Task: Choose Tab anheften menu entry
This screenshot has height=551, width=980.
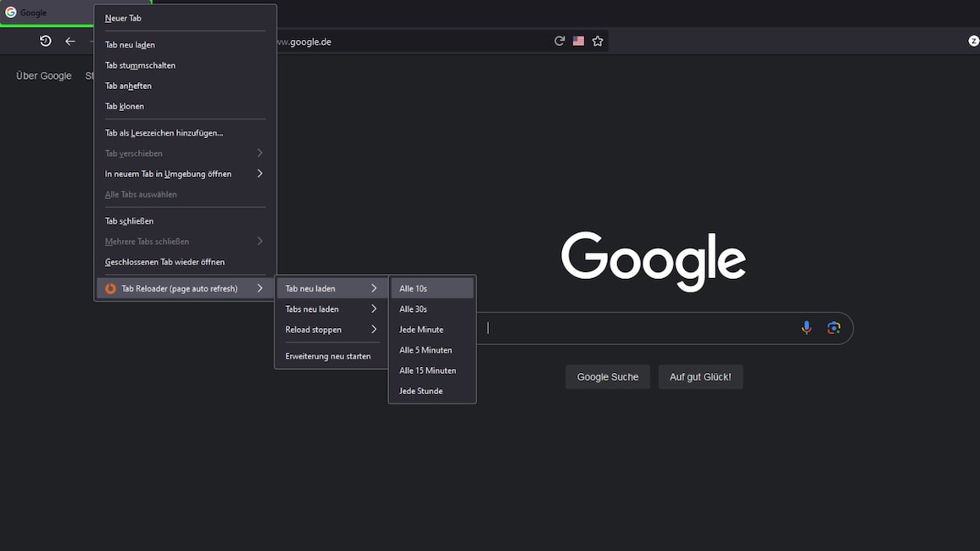Action: pyautogui.click(x=185, y=86)
